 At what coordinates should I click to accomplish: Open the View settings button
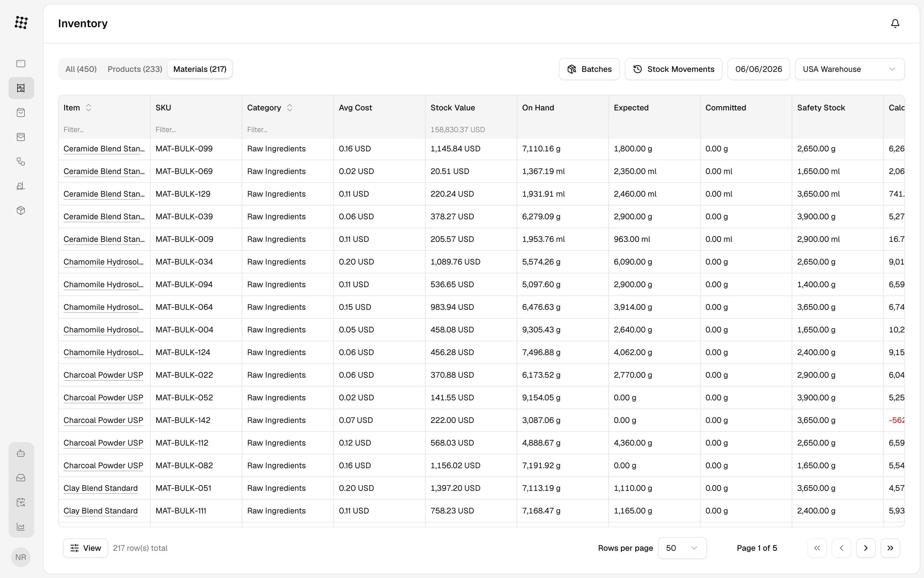[86, 548]
